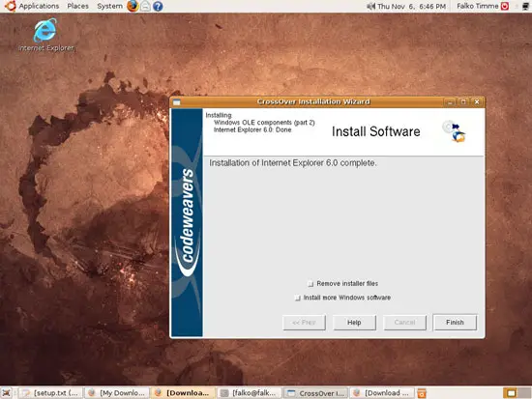Click the network monitor icon in top-right corner
The image size is (532, 399).
coord(525,6)
